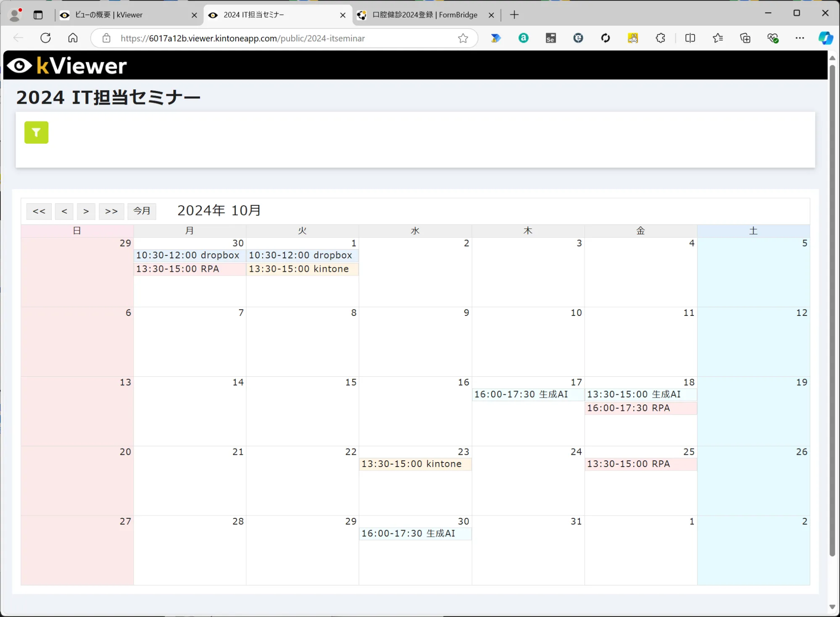Viewport: 840px width, 617px height.
Task: Click the green filter icon button
Action: tap(36, 133)
